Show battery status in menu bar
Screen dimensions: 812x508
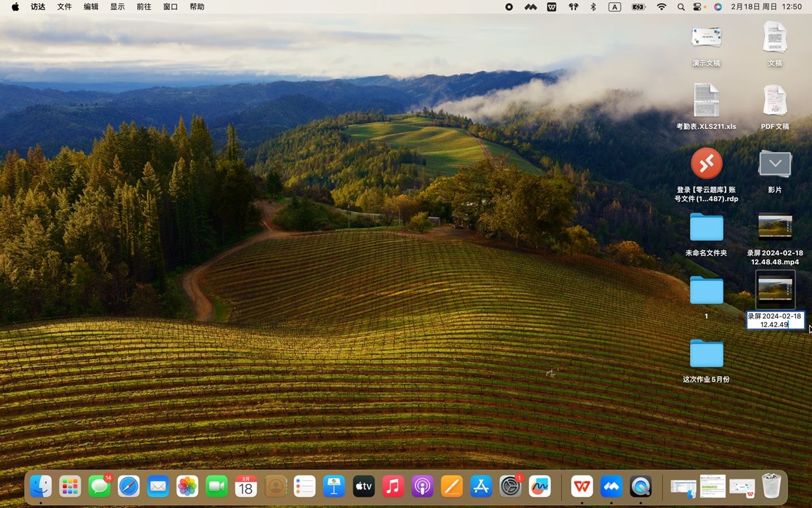(x=638, y=6)
